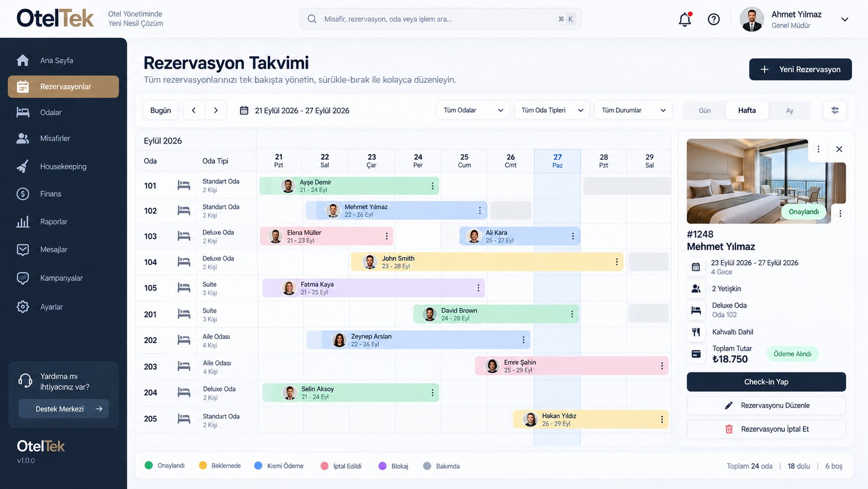Click the İptal Edildi legend label
868x489 pixels.
[x=347, y=466]
